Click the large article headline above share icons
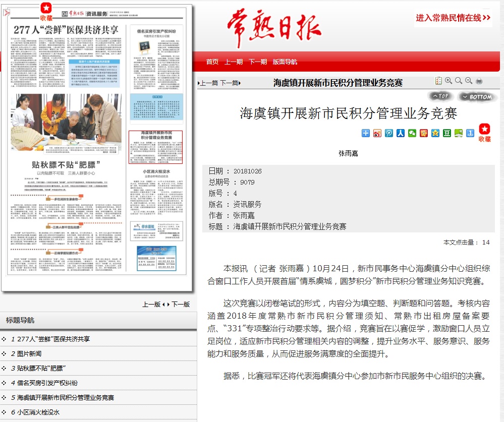Viewport: 504px width, 422px height. pyautogui.click(x=349, y=113)
